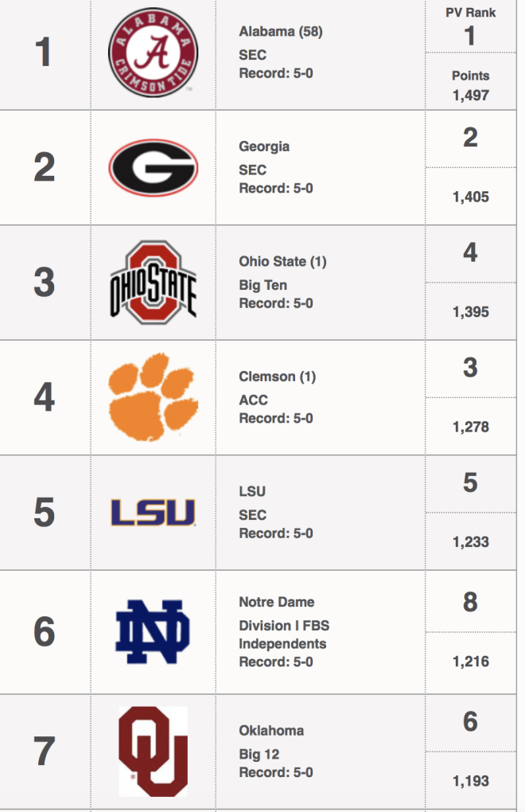Select the Ohio State (1) team name
The width and height of the screenshot is (525, 812).
[x=282, y=262]
